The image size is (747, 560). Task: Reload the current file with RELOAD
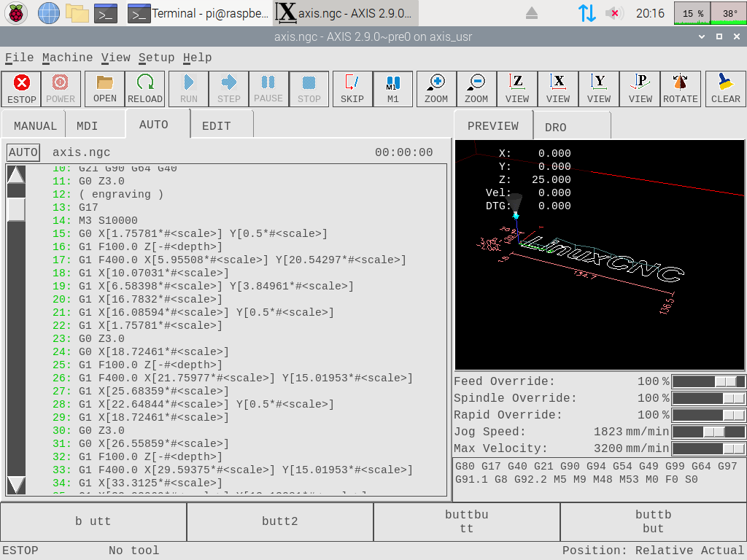[x=145, y=89]
